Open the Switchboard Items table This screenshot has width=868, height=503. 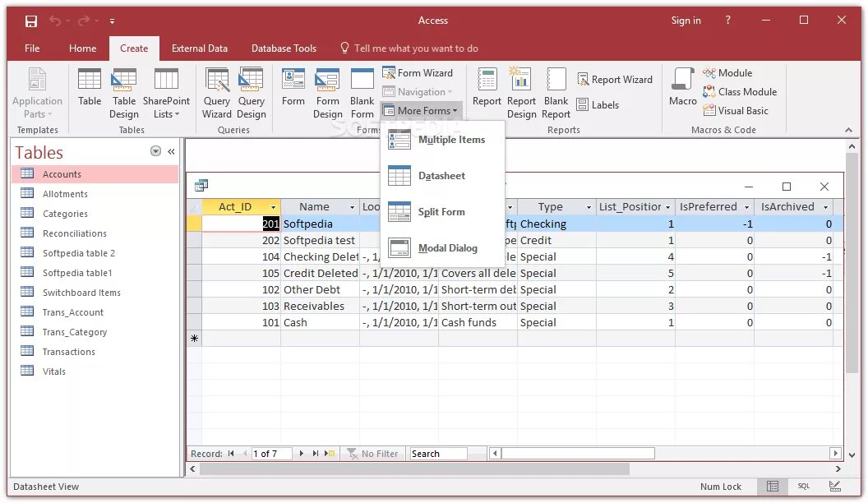[83, 292]
